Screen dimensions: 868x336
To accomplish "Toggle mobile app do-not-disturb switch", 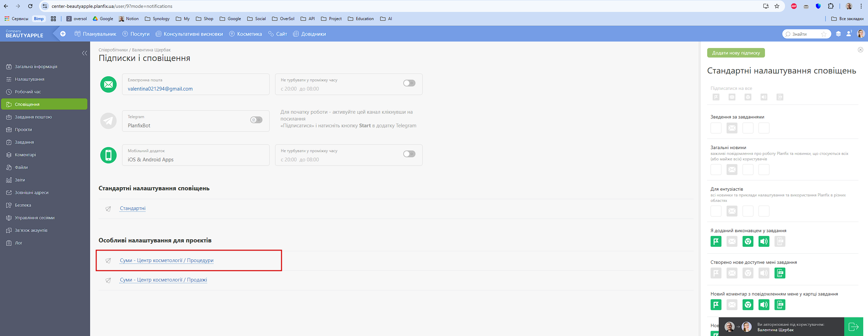I will [x=409, y=154].
